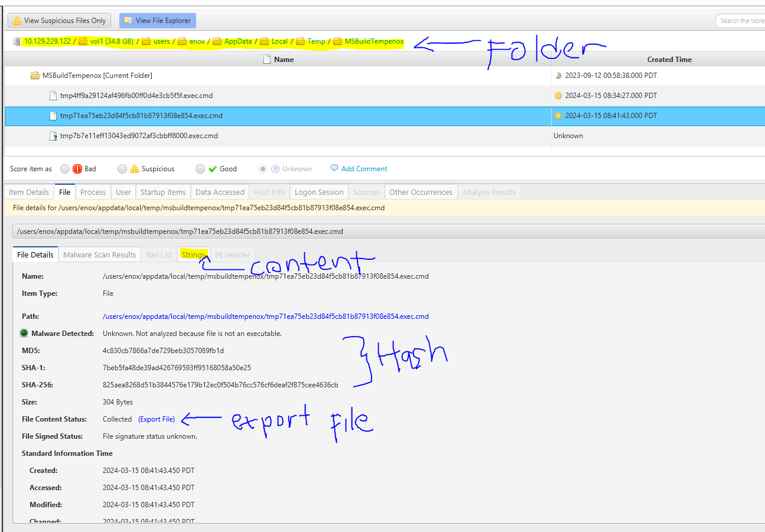Screen dimensions: 765x532
Task: Click the search table input field
Action: coord(741,21)
